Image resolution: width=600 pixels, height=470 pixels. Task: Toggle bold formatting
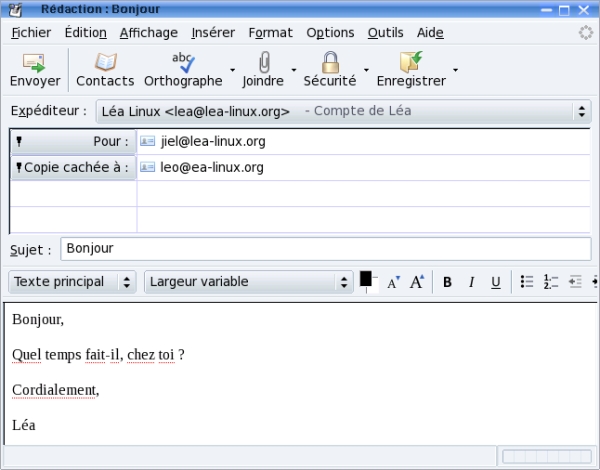point(447,282)
